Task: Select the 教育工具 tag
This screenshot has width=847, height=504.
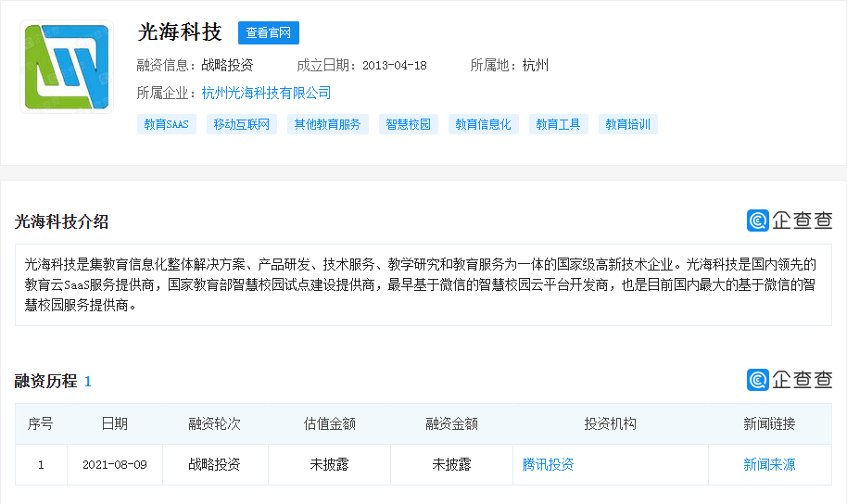Action: tap(559, 124)
